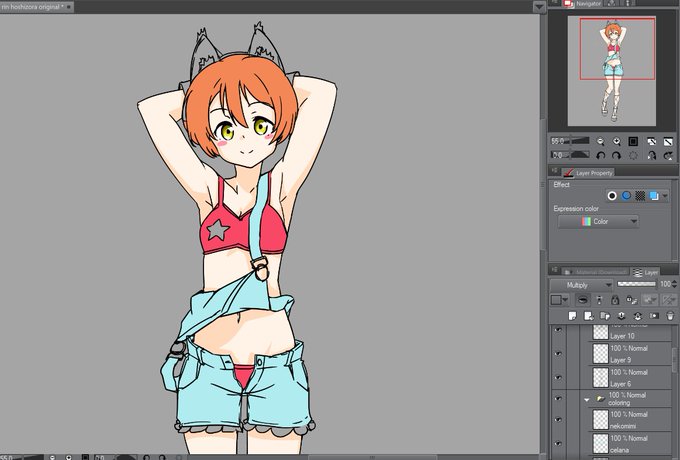Click Merge with layer below icon

638,316
